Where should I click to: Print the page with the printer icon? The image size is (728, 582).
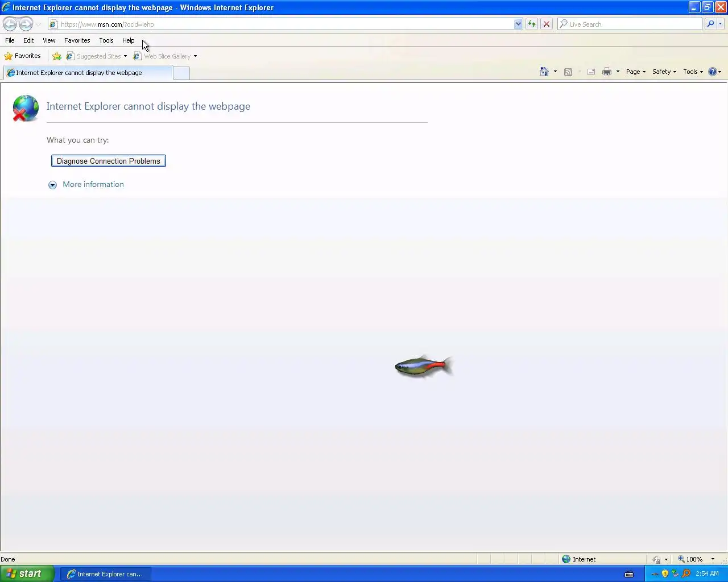coord(607,72)
